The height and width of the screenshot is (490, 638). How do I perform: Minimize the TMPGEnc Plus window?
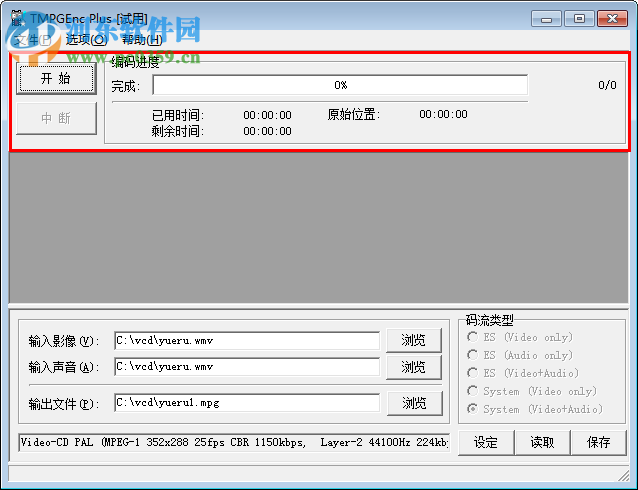coord(546,19)
